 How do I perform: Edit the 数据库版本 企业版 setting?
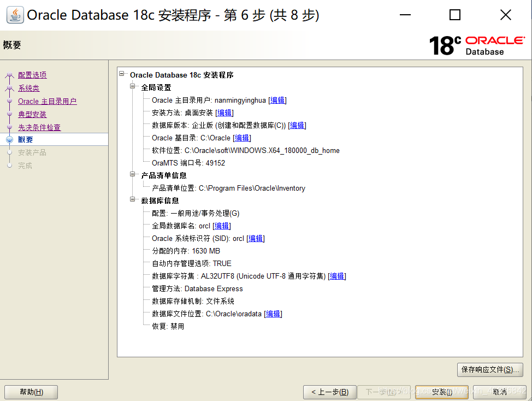(297, 126)
